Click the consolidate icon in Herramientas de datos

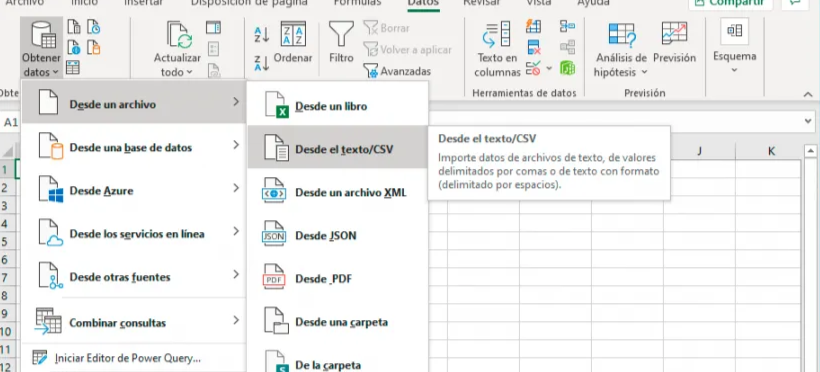tap(567, 26)
